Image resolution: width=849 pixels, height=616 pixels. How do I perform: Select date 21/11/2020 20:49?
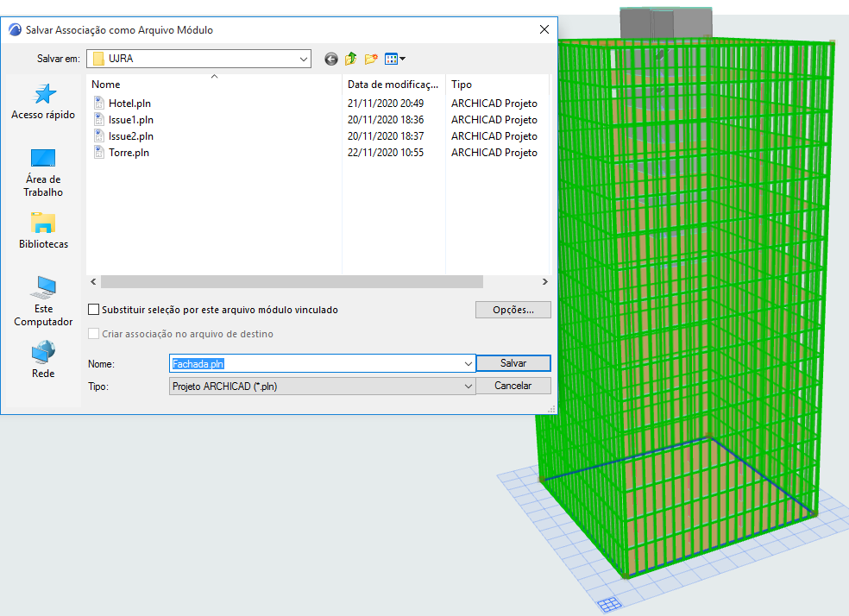pos(386,103)
